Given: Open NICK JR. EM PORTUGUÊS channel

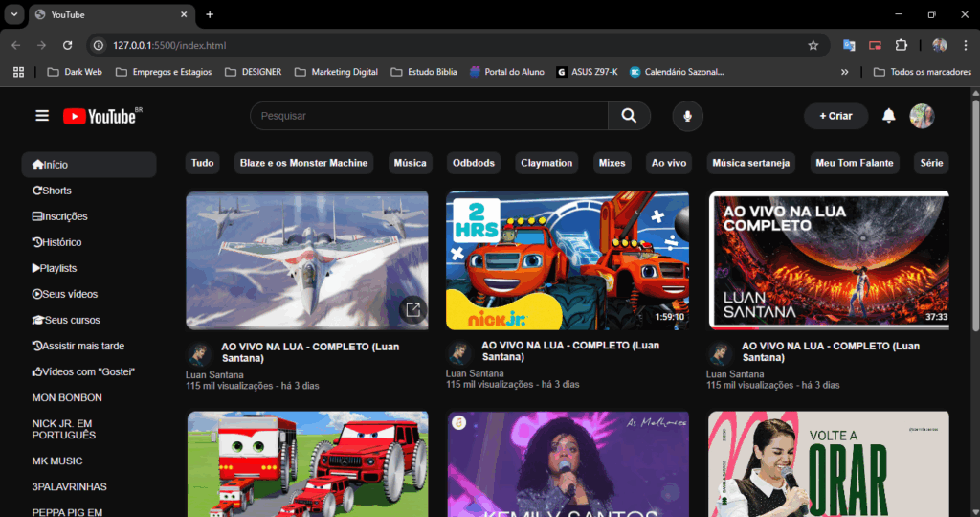Looking at the screenshot, I should [x=64, y=429].
